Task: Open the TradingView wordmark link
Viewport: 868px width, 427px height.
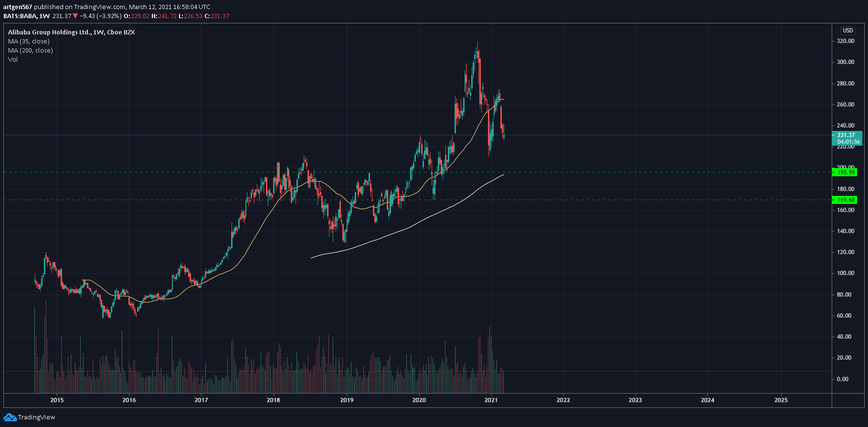Action: 36,417
